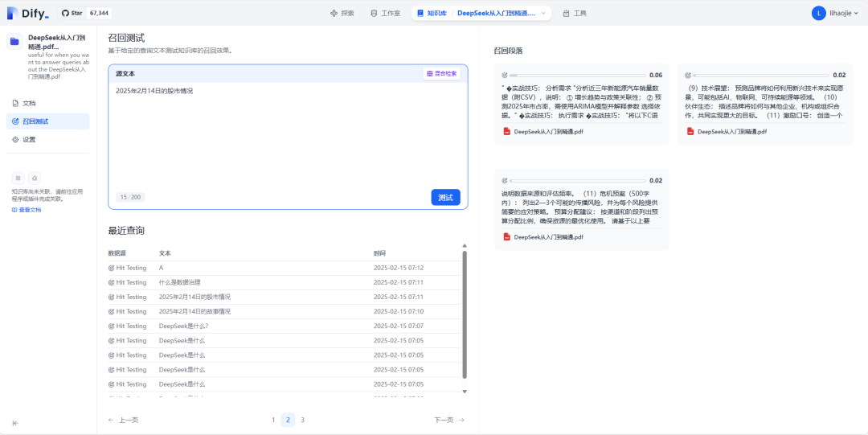
Task: Select the DeepSeek是什么? query row
Action: click(x=285, y=326)
